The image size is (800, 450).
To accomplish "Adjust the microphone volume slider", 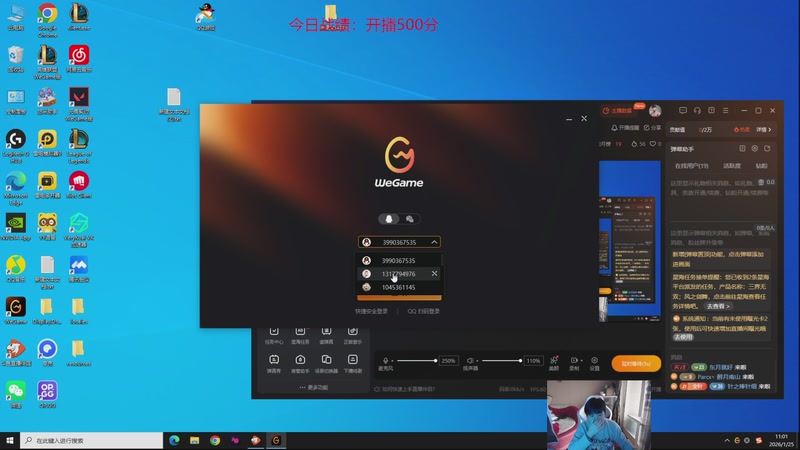I will click(417, 361).
